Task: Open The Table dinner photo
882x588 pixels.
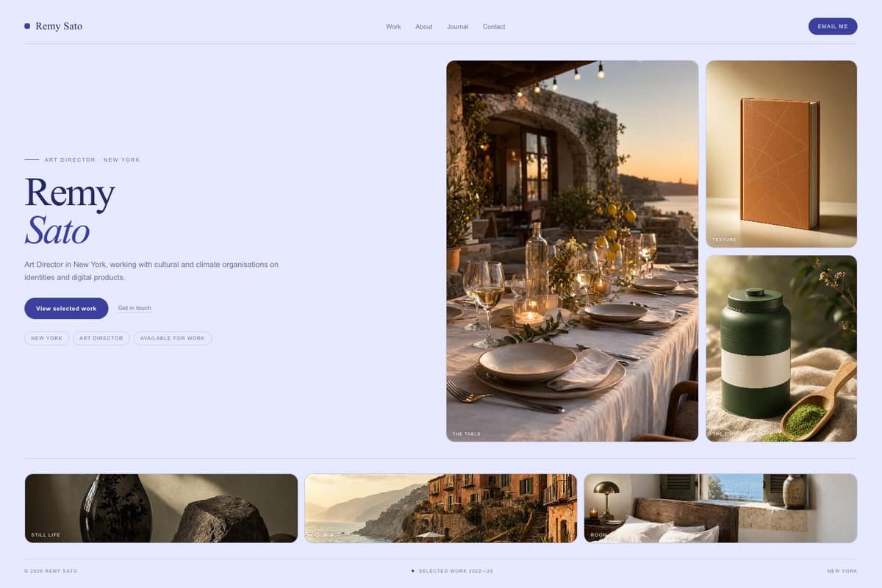Action: 573,251
